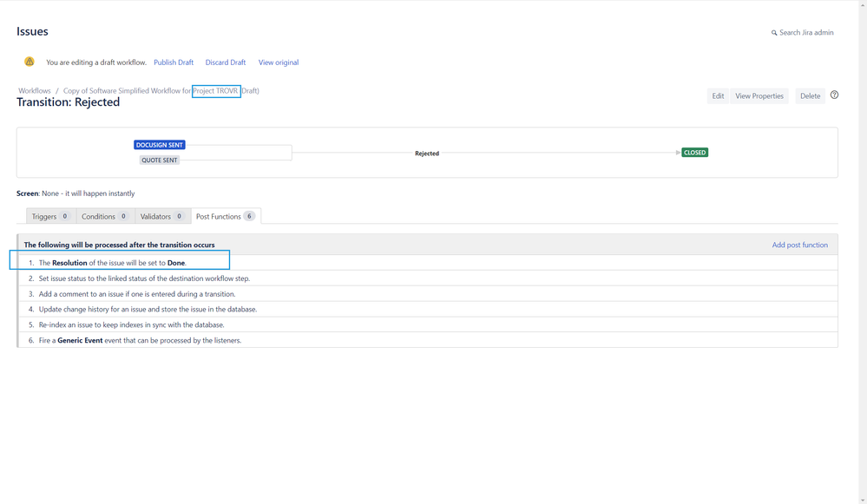This screenshot has width=867, height=504.
Task: Open the Copy of Software Simplified Workflow breadcrumb
Action: [x=161, y=90]
